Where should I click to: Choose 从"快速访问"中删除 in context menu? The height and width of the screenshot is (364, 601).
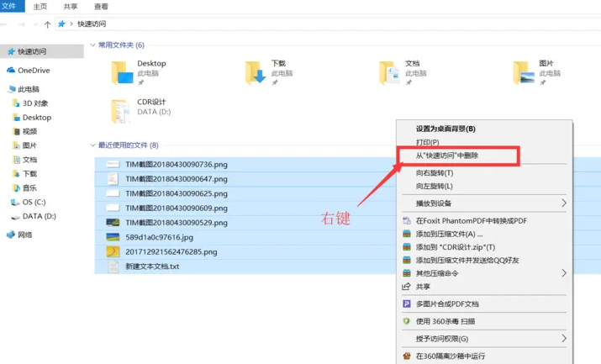pyautogui.click(x=447, y=156)
